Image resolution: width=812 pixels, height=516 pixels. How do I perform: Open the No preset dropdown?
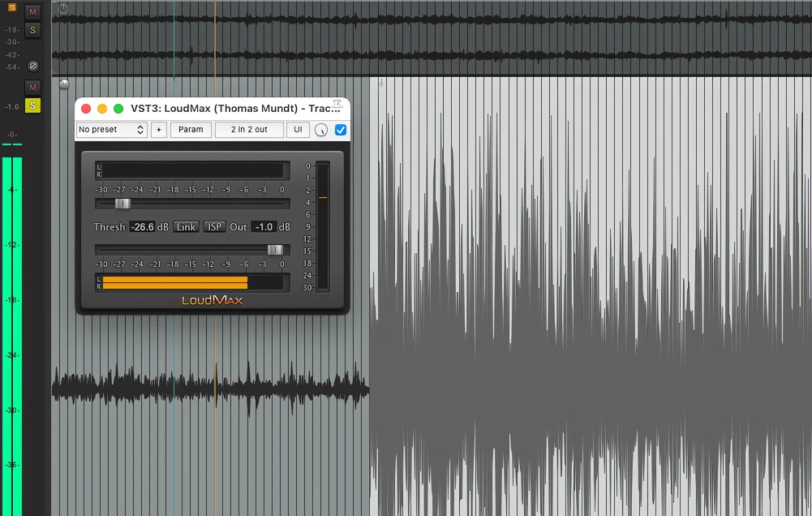[112, 130]
